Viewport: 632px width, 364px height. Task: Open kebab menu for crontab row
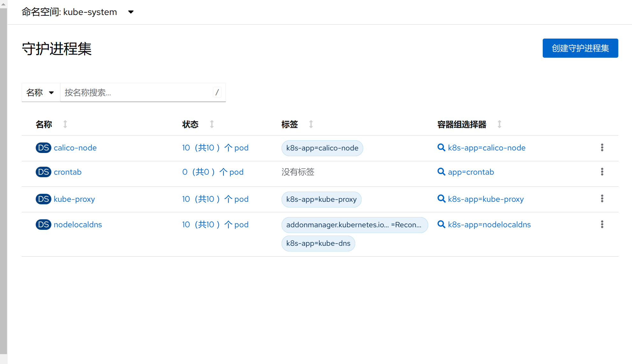(x=602, y=172)
